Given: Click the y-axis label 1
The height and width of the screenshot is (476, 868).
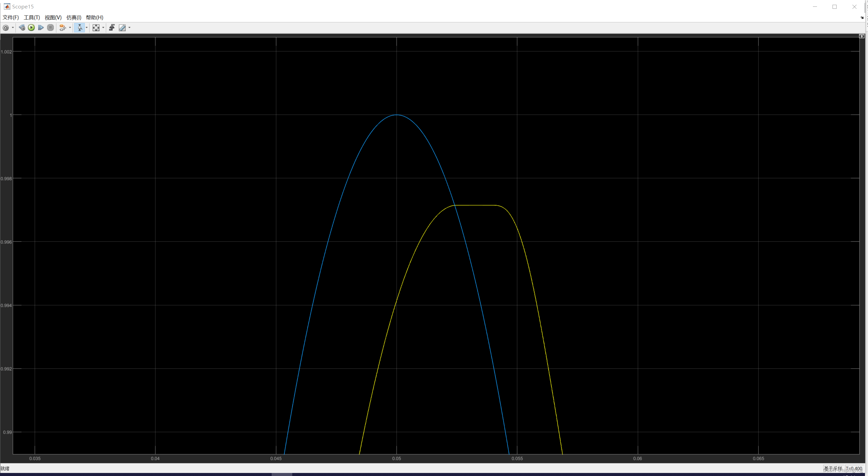Looking at the screenshot, I should [11, 115].
